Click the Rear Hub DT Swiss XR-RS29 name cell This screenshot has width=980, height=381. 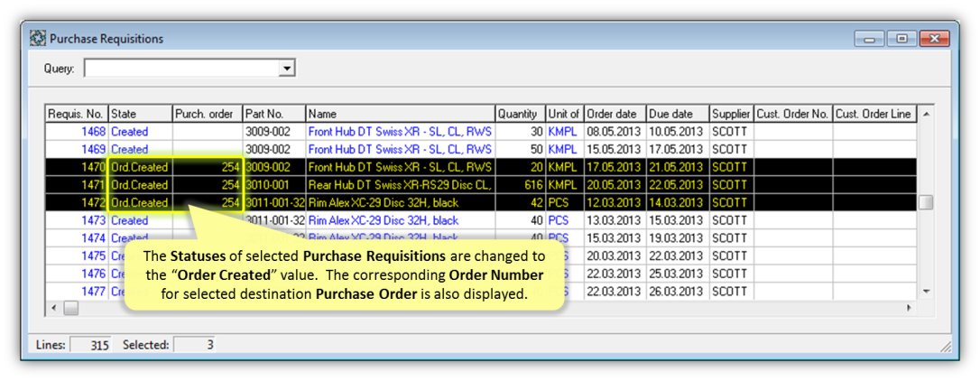(400, 185)
